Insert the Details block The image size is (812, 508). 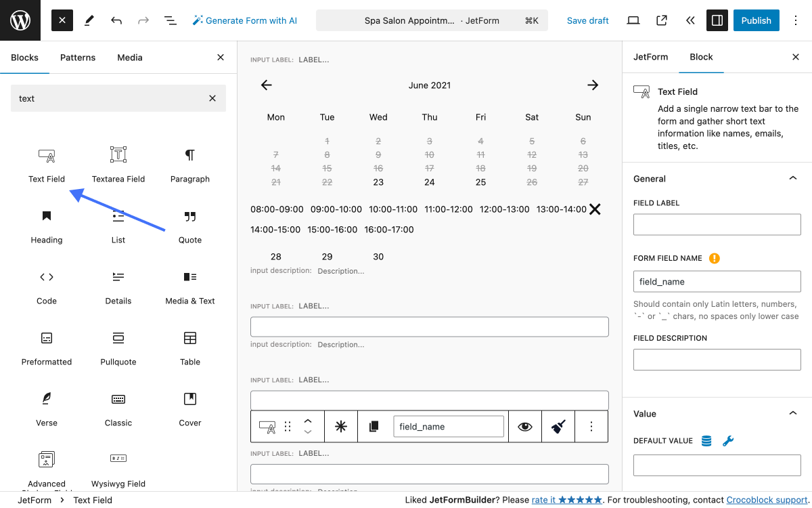(118, 287)
